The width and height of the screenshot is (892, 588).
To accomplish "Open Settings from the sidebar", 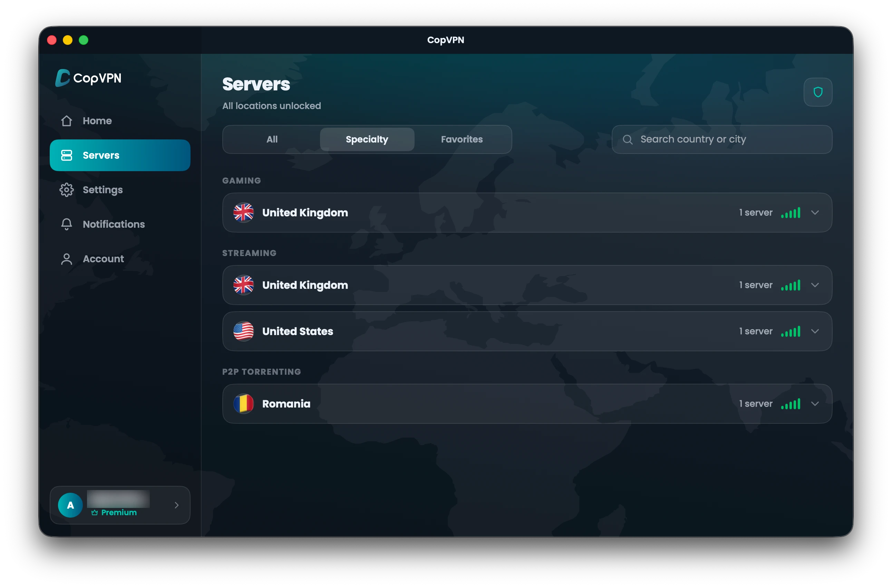I will 120,190.
